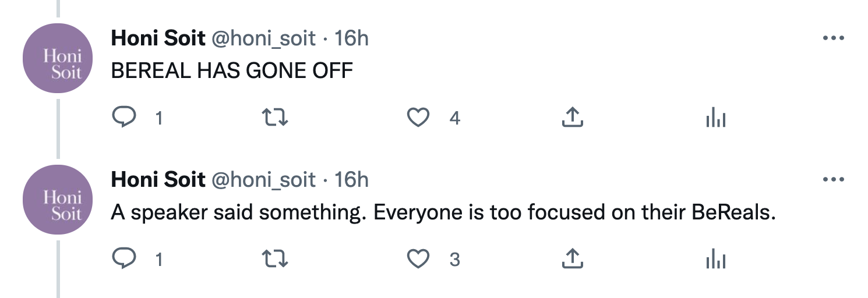Reply to the 'A speaker said something' tweet
The height and width of the screenshot is (298, 868).
(124, 259)
